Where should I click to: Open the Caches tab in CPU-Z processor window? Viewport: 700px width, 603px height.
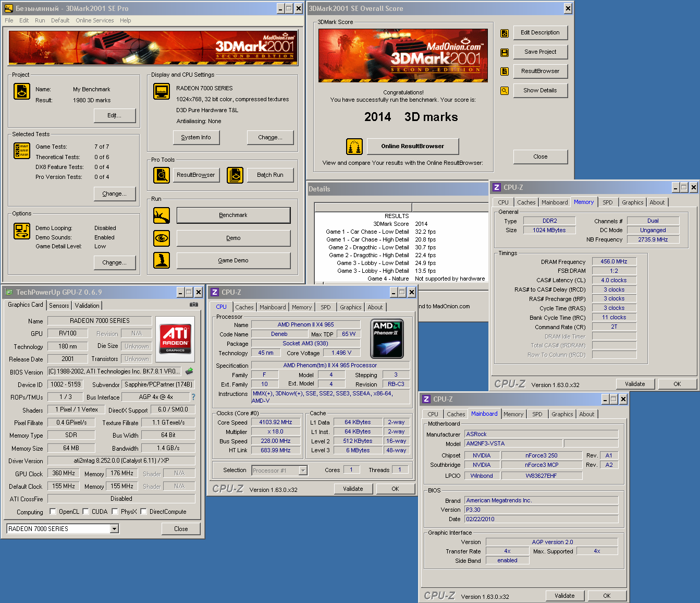point(244,307)
